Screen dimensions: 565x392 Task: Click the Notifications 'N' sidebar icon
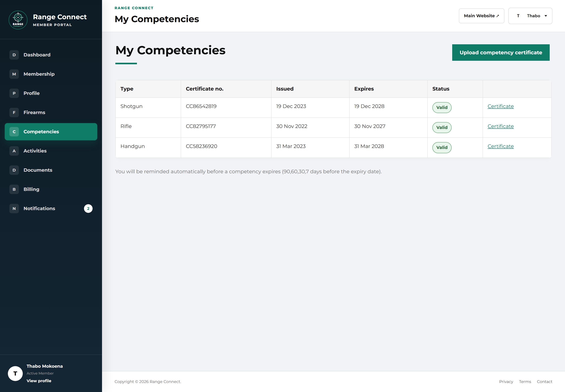click(14, 208)
